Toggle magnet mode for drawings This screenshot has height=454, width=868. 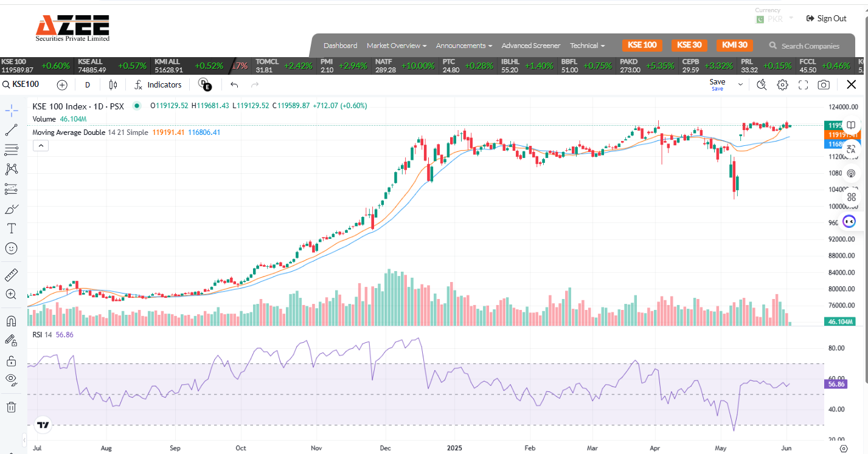11,321
